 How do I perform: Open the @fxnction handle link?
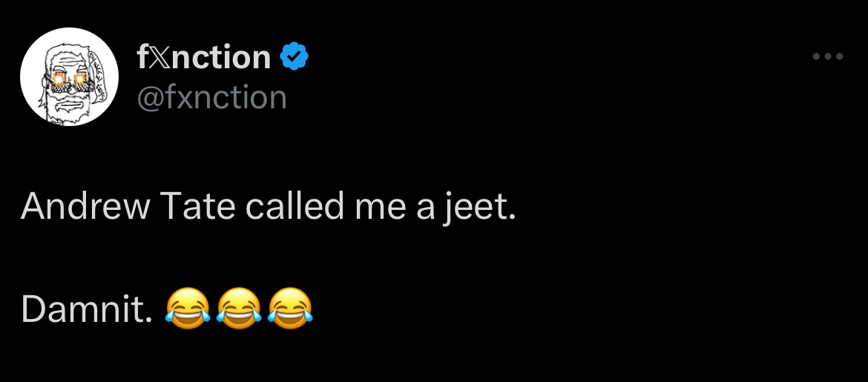211,97
